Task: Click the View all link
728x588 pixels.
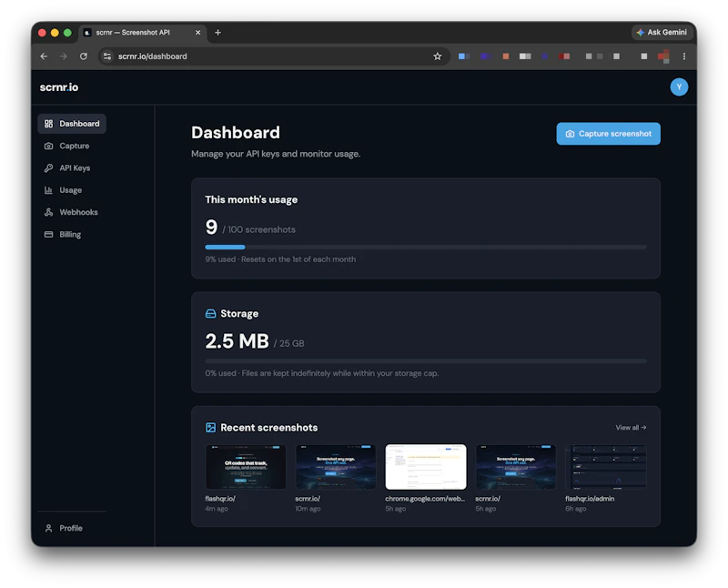Action: 631,427
